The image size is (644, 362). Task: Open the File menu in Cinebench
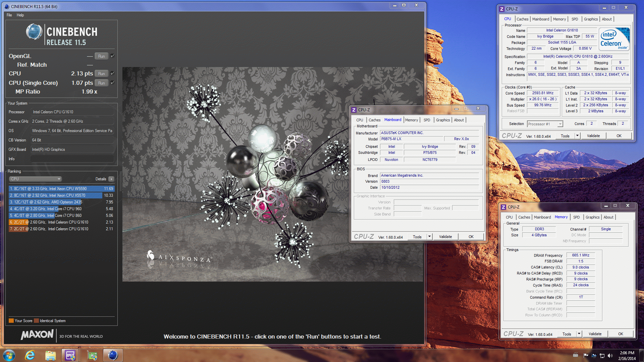coord(9,15)
